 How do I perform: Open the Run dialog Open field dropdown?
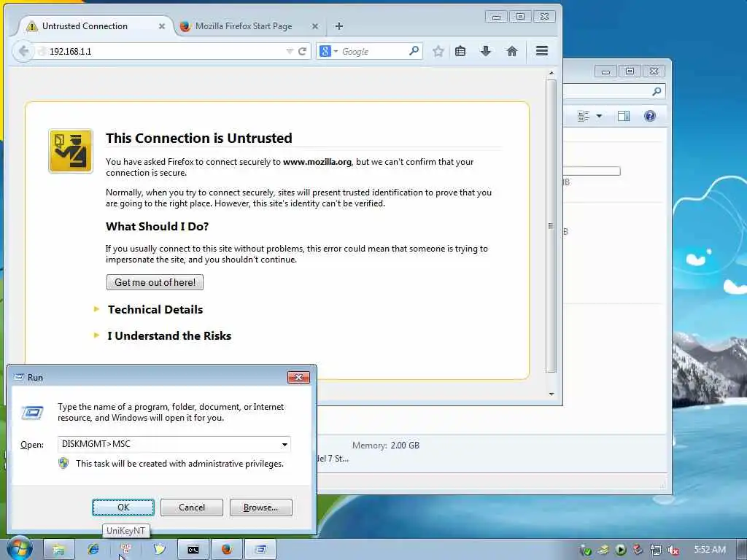click(285, 445)
